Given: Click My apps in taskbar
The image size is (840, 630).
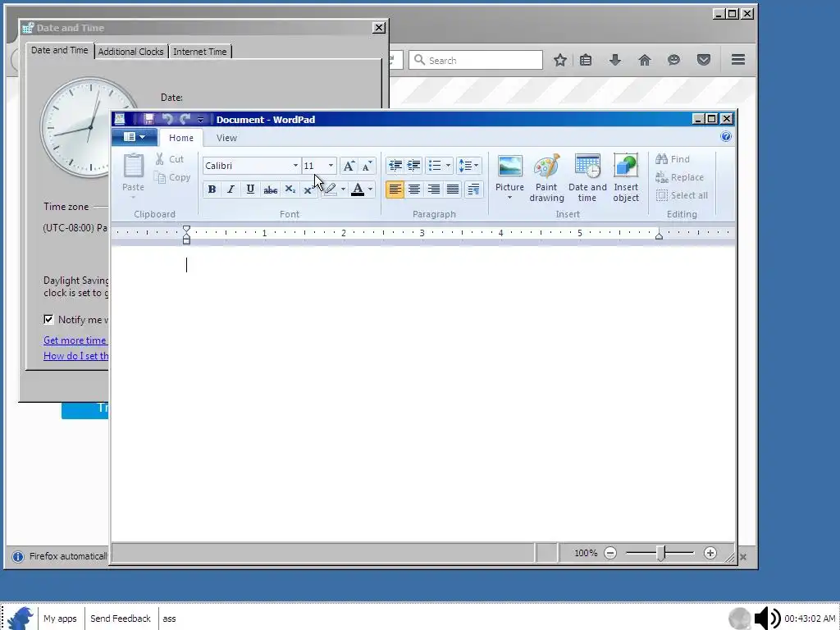Looking at the screenshot, I should pyautogui.click(x=60, y=619).
